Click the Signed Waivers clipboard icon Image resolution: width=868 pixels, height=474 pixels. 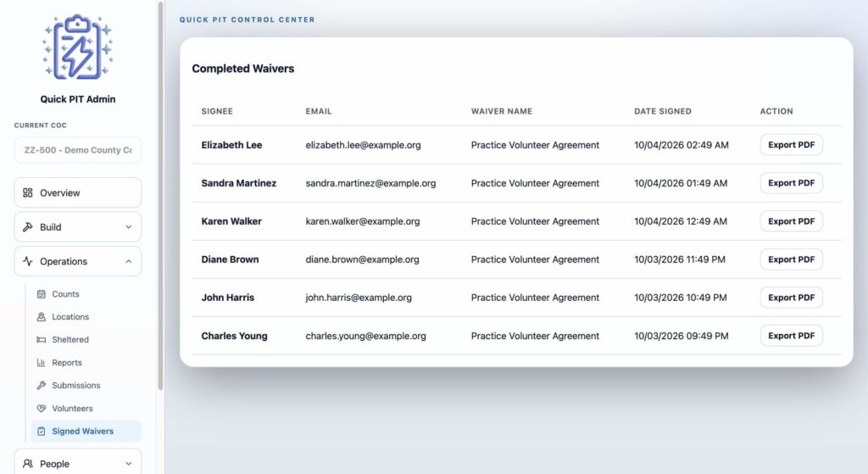click(x=41, y=432)
